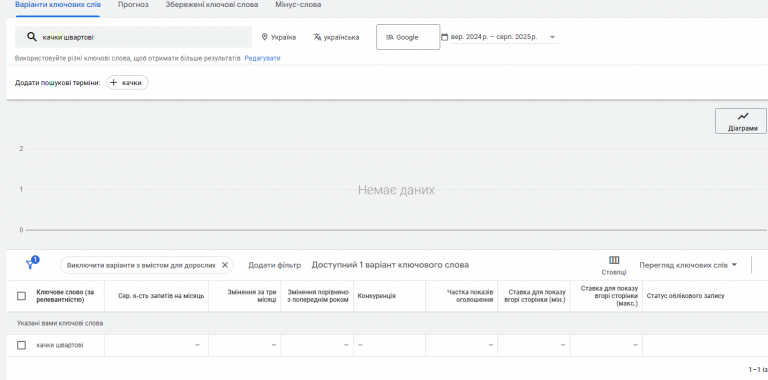
Task: Click the translate language icon
Action: [x=317, y=37]
